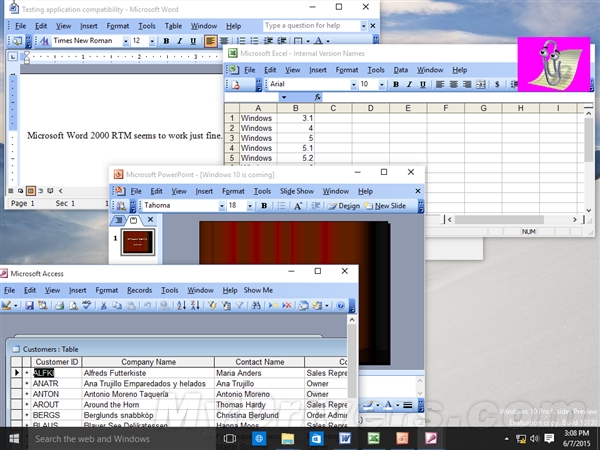This screenshot has height=450, width=600.
Task: Click Spelling check icon in Access toolbar
Action: point(87,306)
